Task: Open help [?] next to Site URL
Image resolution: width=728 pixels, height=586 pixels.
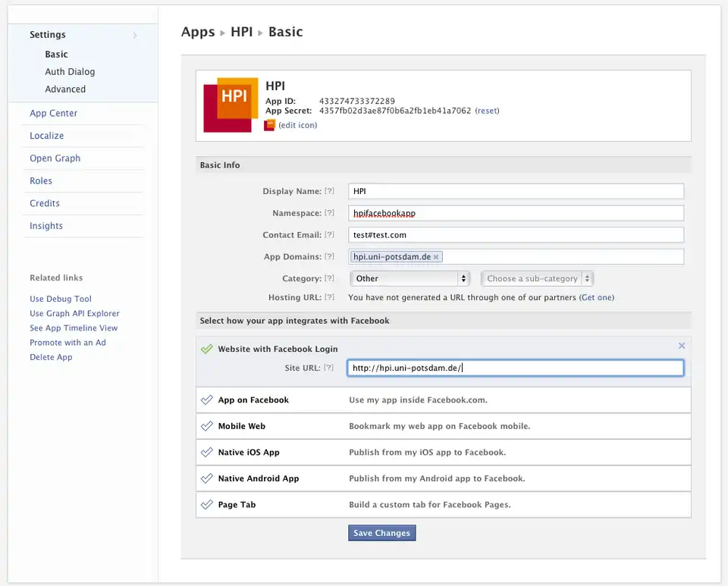Action: click(x=329, y=368)
